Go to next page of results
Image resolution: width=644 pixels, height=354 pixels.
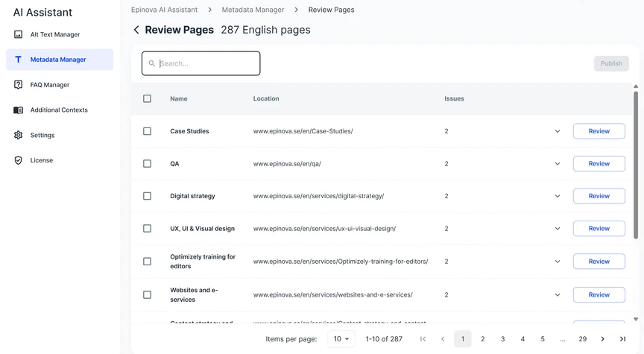pyautogui.click(x=602, y=339)
